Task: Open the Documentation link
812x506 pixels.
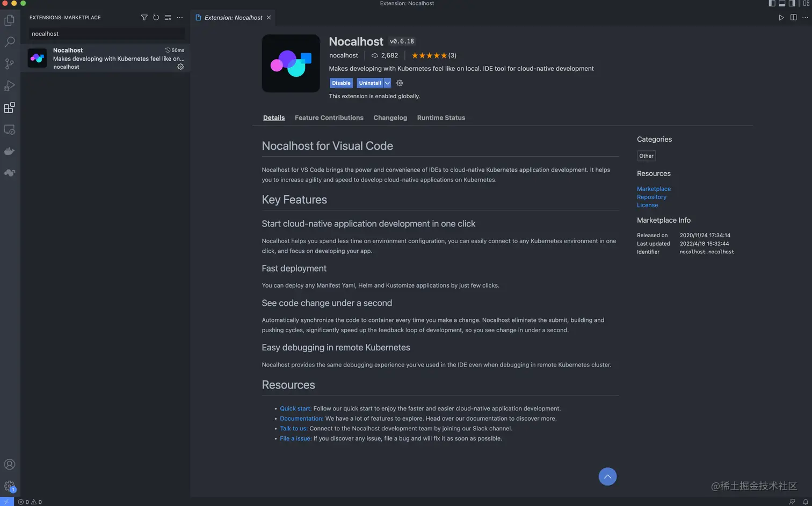Action: [x=301, y=419]
